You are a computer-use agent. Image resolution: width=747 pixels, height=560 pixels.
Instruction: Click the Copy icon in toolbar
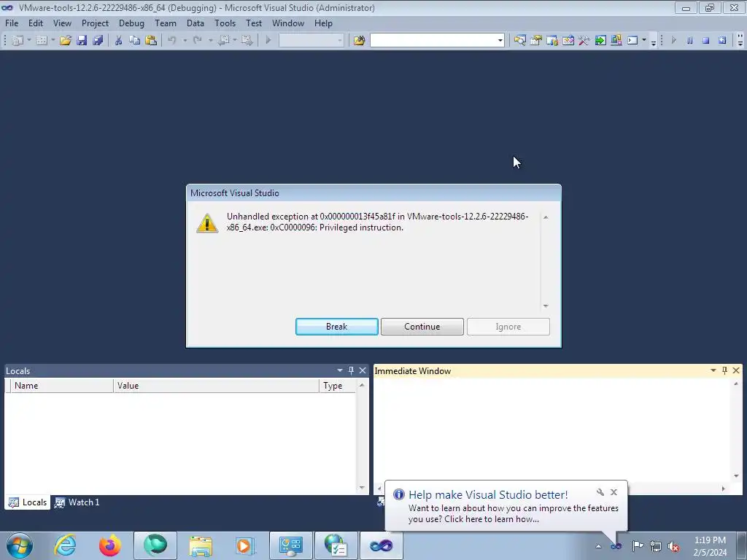pyautogui.click(x=134, y=41)
